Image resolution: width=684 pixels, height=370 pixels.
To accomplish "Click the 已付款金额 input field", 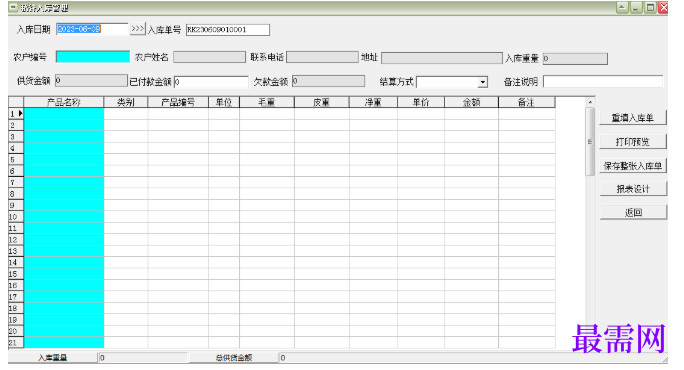I will (x=211, y=82).
